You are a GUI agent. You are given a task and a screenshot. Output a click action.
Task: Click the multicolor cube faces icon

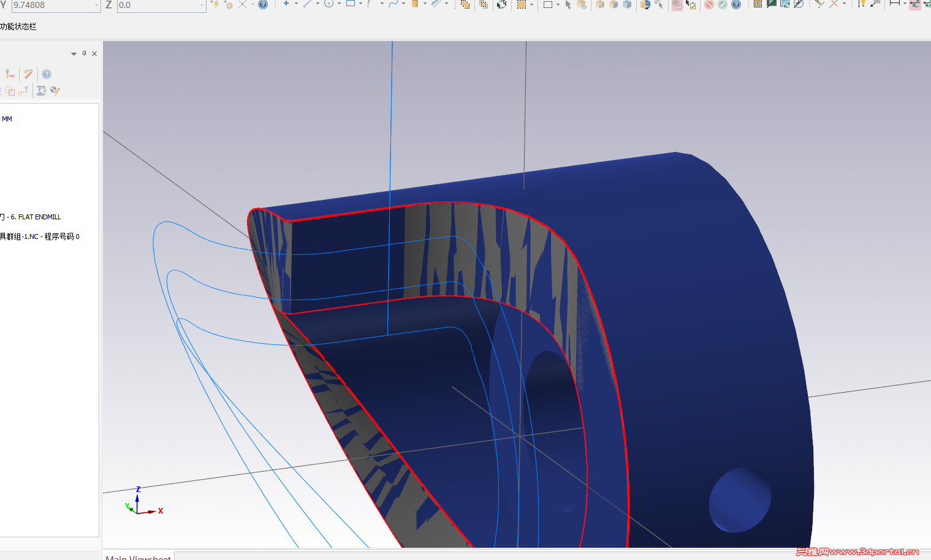(645, 4)
